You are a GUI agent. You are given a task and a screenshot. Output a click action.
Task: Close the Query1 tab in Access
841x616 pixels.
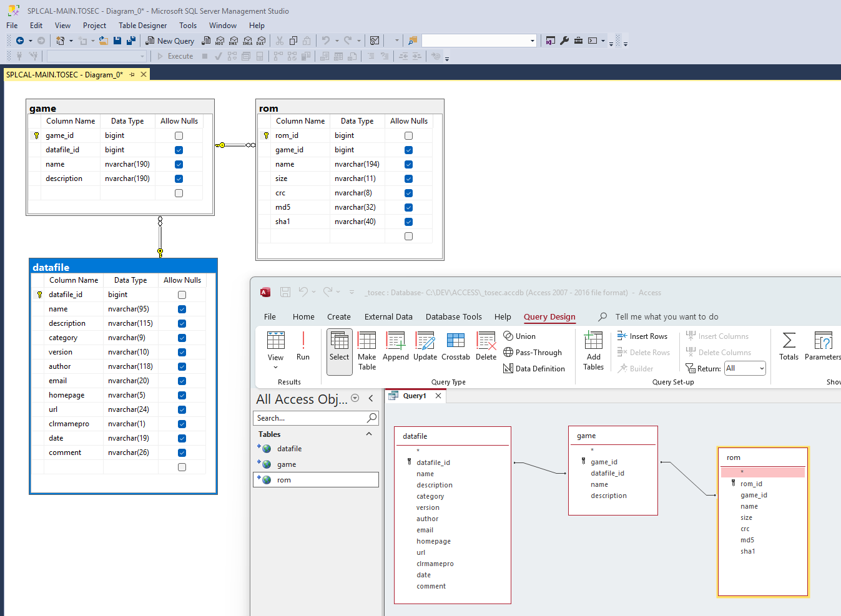tap(438, 396)
